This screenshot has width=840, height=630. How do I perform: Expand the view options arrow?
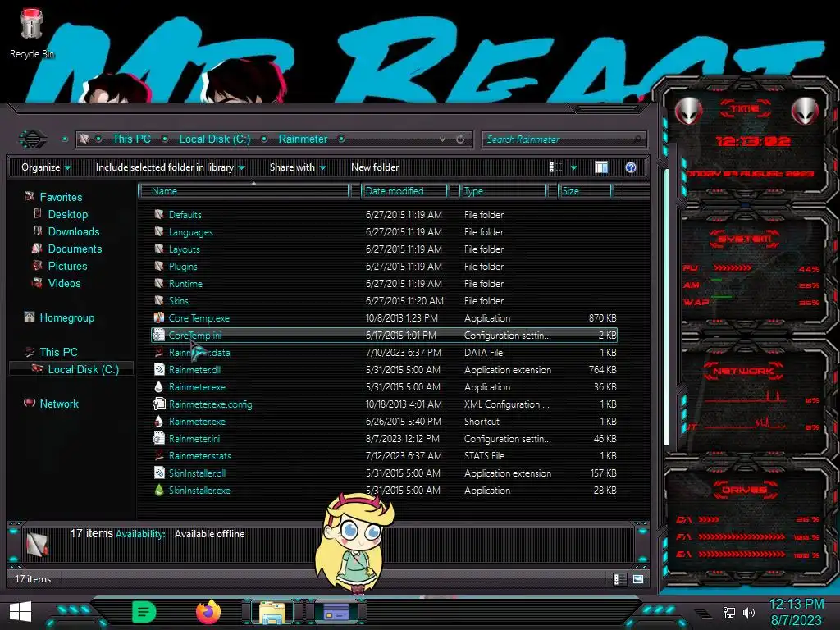tap(573, 167)
